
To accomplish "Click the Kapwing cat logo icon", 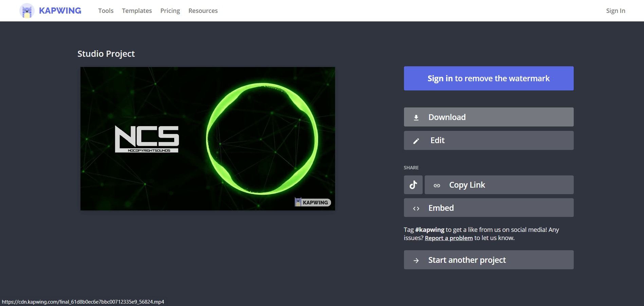I will coord(27,11).
